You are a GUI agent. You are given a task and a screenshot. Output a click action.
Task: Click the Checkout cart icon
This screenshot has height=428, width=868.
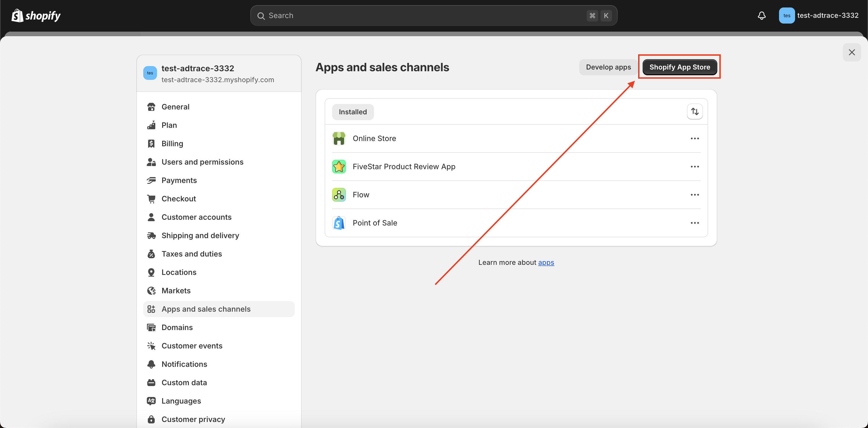(151, 199)
